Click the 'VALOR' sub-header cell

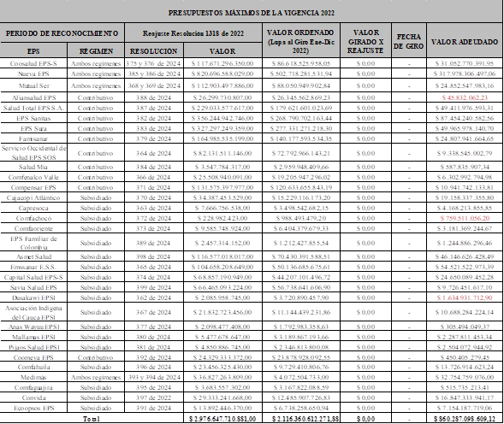[x=222, y=51]
